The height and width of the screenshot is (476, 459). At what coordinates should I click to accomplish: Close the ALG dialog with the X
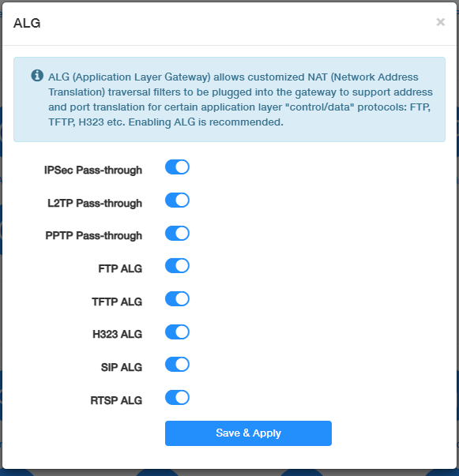coord(441,22)
